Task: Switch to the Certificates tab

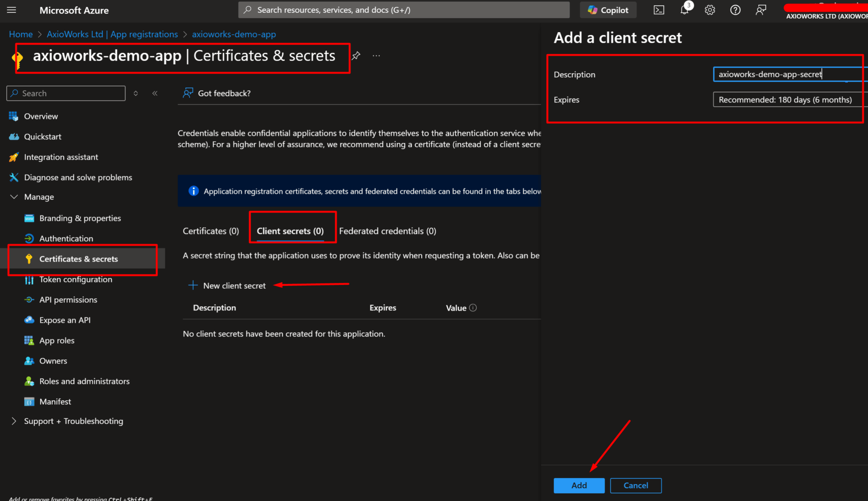Action: (x=211, y=231)
